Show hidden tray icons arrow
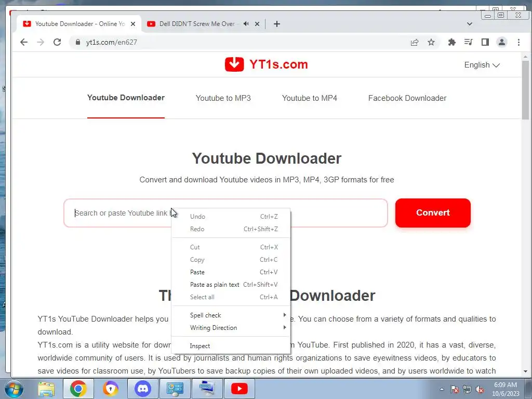The height and width of the screenshot is (399, 532). tap(442, 390)
